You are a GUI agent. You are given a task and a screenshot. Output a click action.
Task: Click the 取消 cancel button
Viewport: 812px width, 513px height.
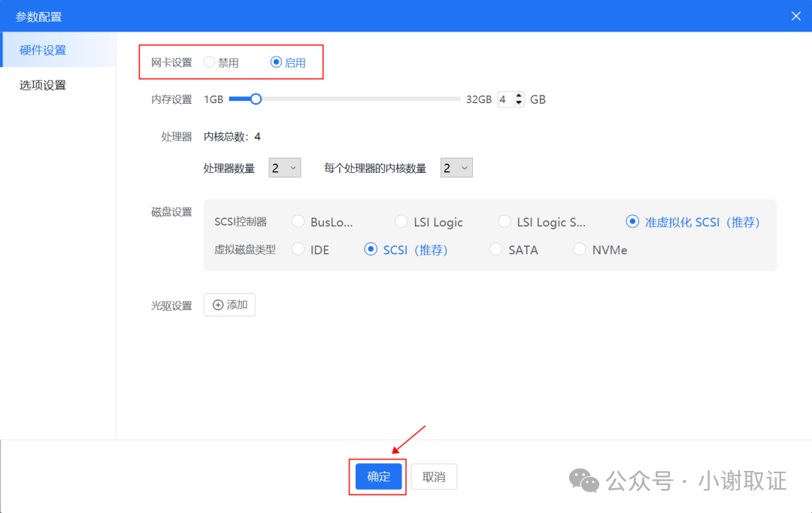click(x=434, y=476)
